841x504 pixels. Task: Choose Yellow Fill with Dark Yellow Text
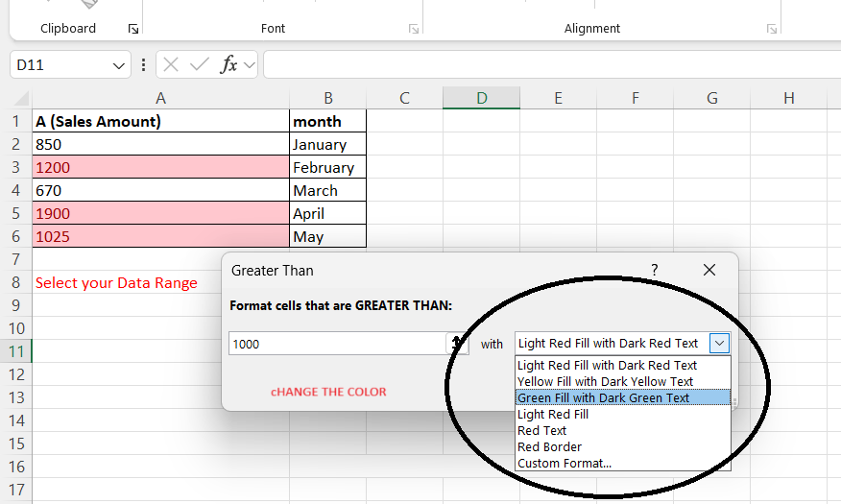click(x=623, y=381)
